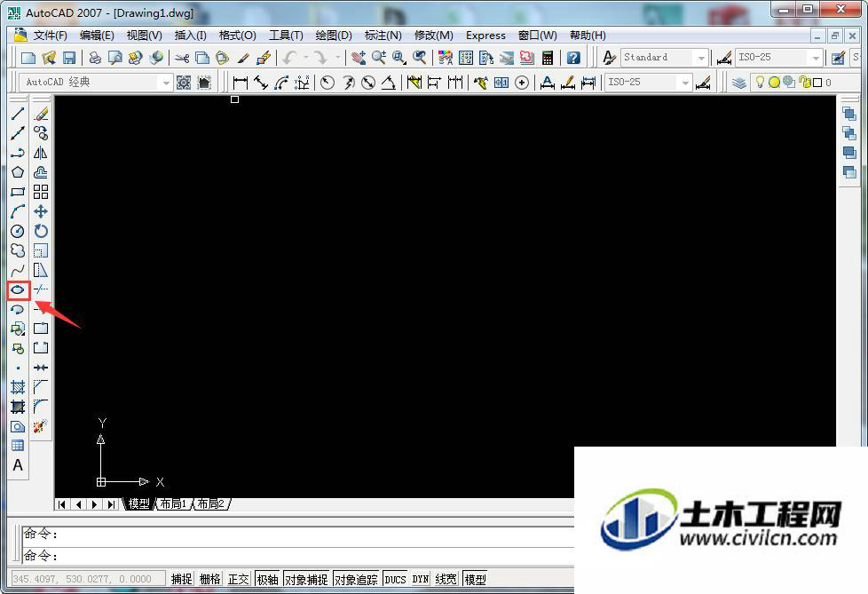
Task: Toggle 栅格 grid display
Action: [209, 579]
